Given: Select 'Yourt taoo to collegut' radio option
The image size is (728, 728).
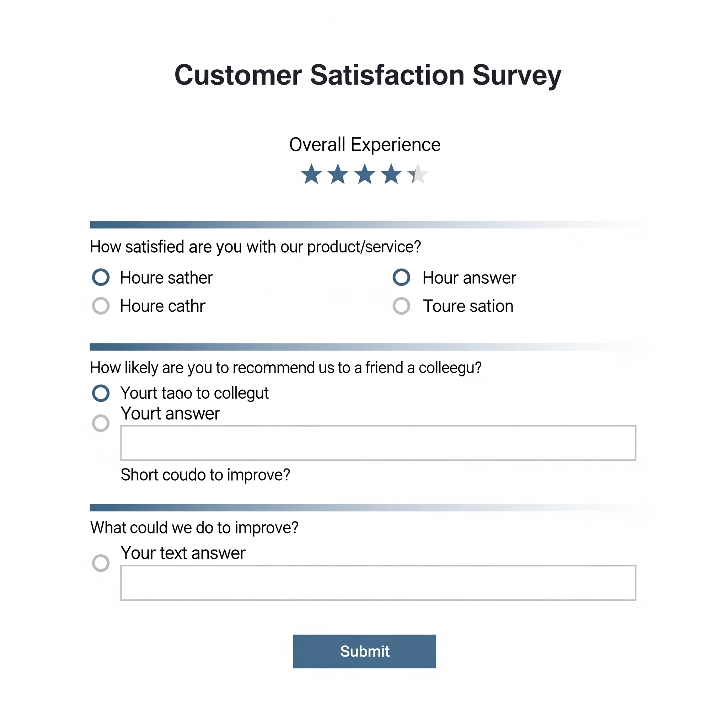Looking at the screenshot, I should coord(101,393).
